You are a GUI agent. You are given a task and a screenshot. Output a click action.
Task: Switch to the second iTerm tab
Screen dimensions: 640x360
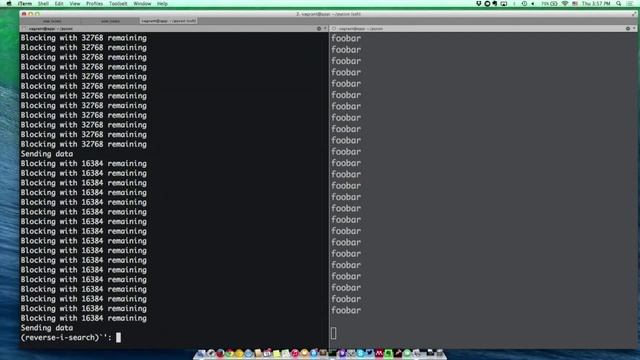click(x=110, y=21)
